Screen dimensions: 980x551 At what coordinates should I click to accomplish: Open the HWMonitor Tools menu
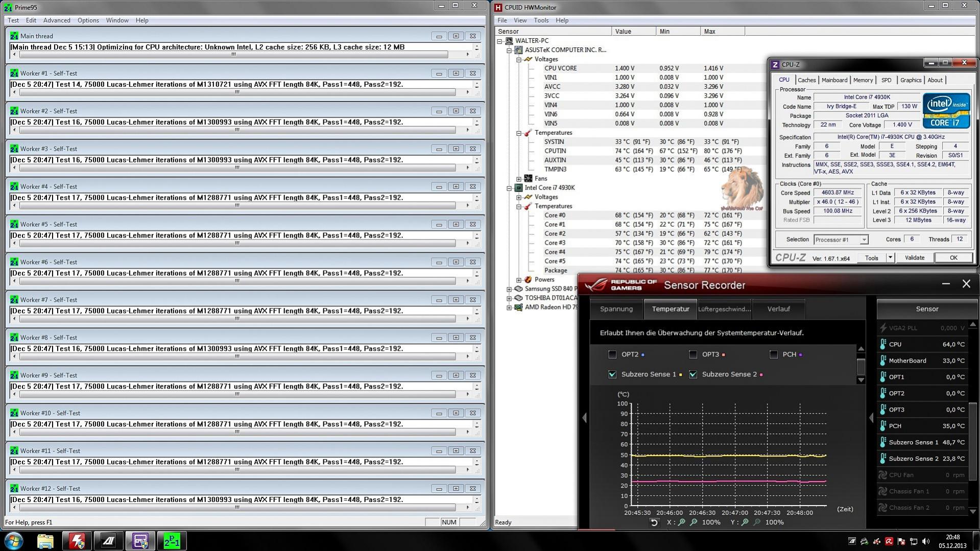click(541, 20)
